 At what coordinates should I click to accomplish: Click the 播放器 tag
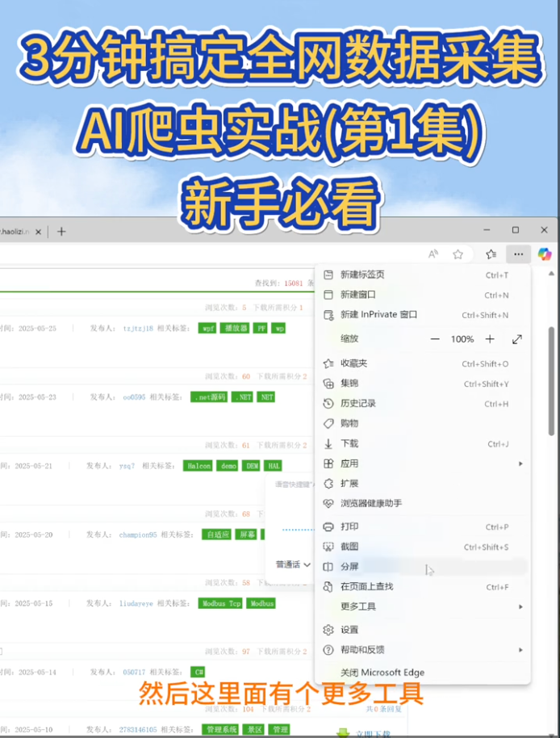pyautogui.click(x=235, y=329)
